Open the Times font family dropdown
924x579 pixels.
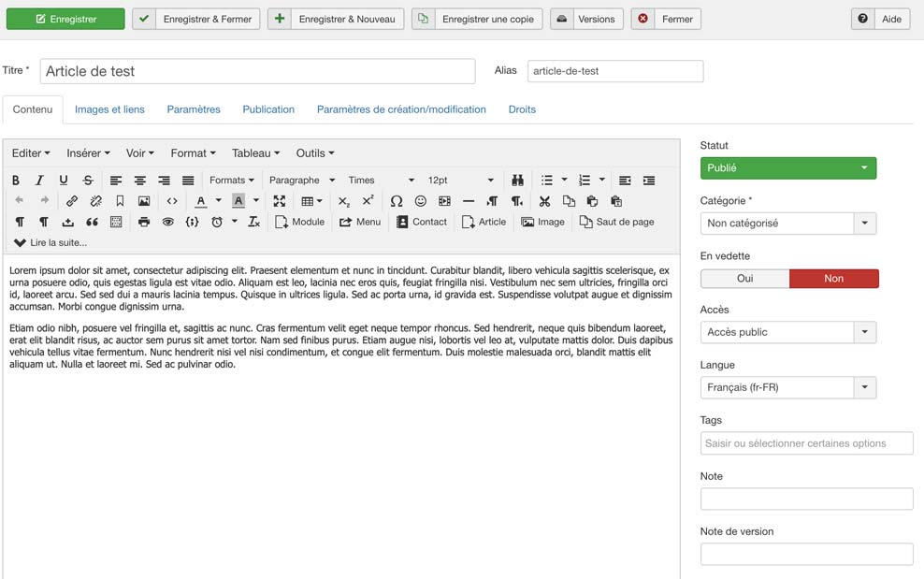coord(381,181)
